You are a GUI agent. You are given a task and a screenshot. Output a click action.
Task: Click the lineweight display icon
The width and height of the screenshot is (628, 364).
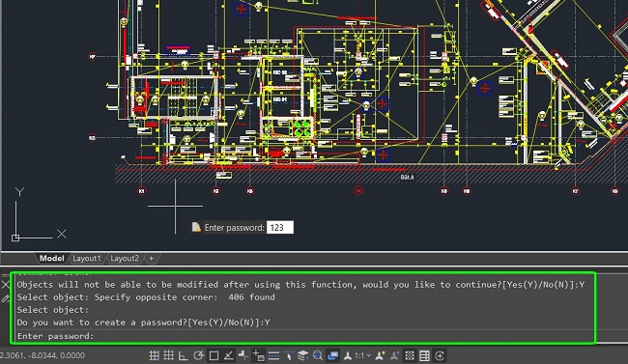click(x=274, y=355)
